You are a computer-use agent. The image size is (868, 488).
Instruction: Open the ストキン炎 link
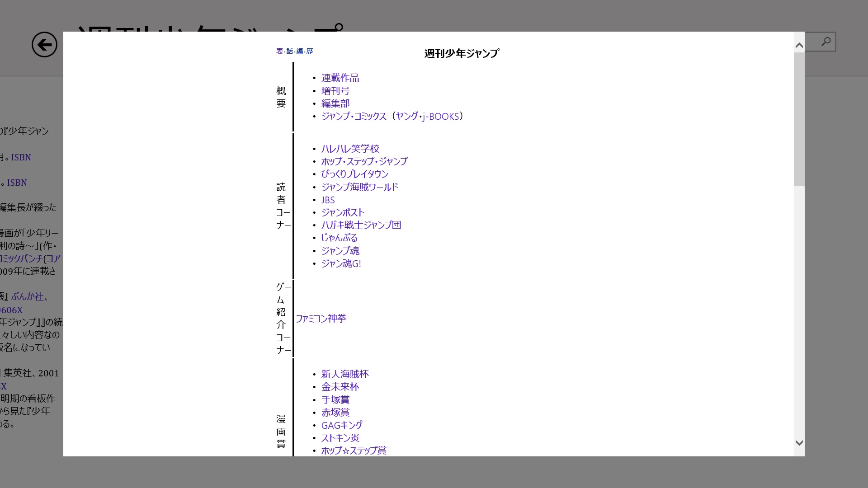340,438
